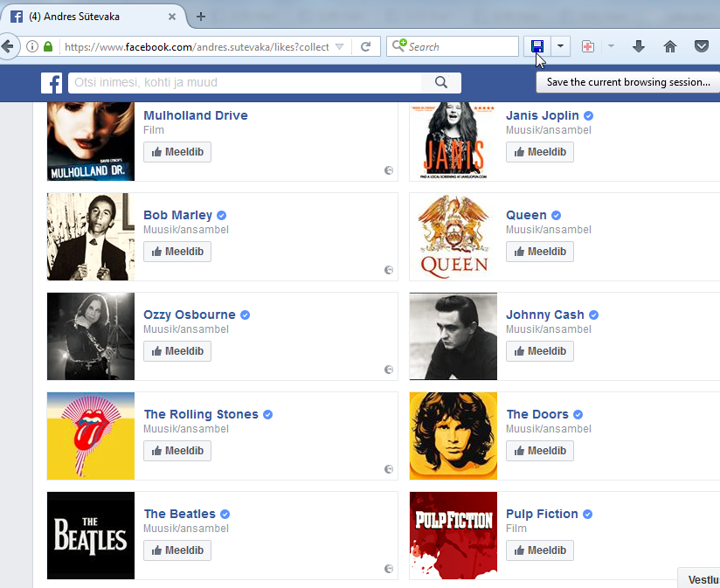Click Meeldib under Johnny Cash
This screenshot has height=588, width=720.
coord(540,351)
